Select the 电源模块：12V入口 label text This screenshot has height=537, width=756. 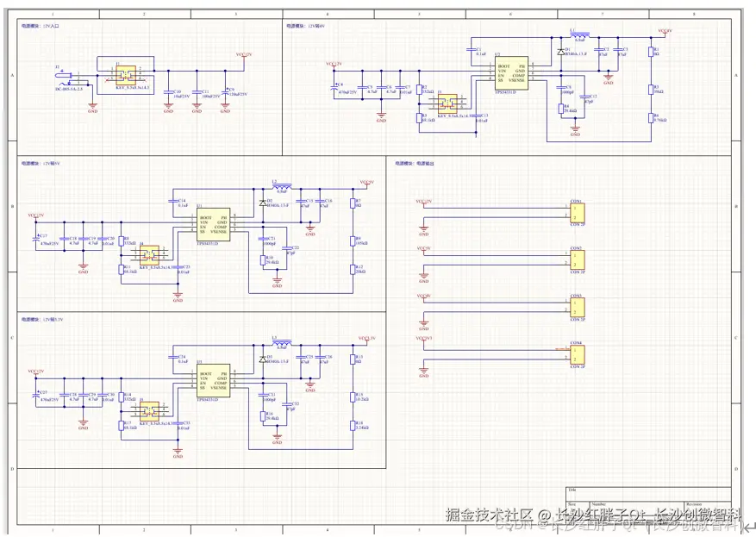coord(39,26)
